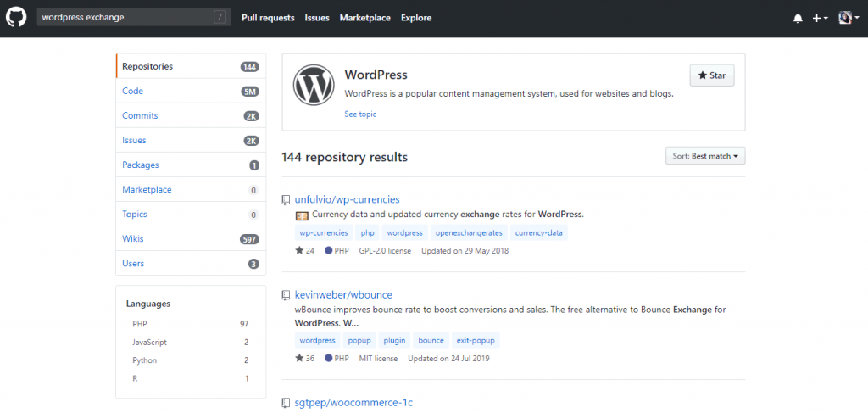Click the WordPress topic title
This screenshot has width=868, height=413.
coord(376,75)
